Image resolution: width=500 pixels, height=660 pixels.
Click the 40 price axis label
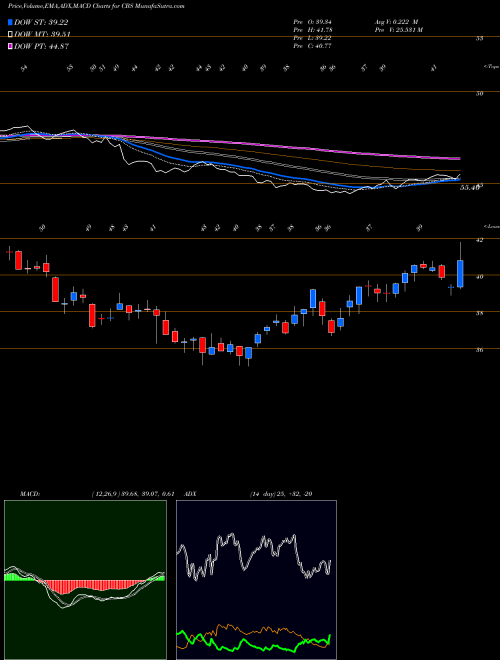[479, 277]
